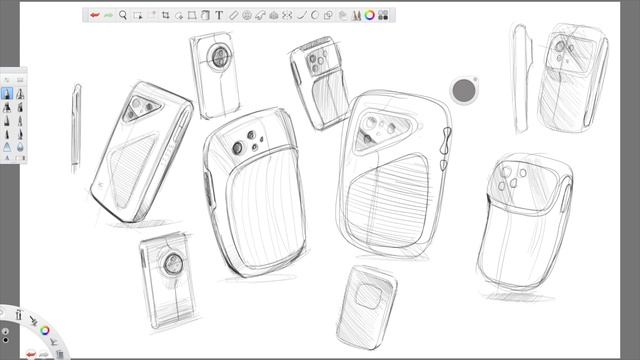This screenshot has width=640, height=360.
Task: Select the Crop tool
Action: click(x=166, y=16)
